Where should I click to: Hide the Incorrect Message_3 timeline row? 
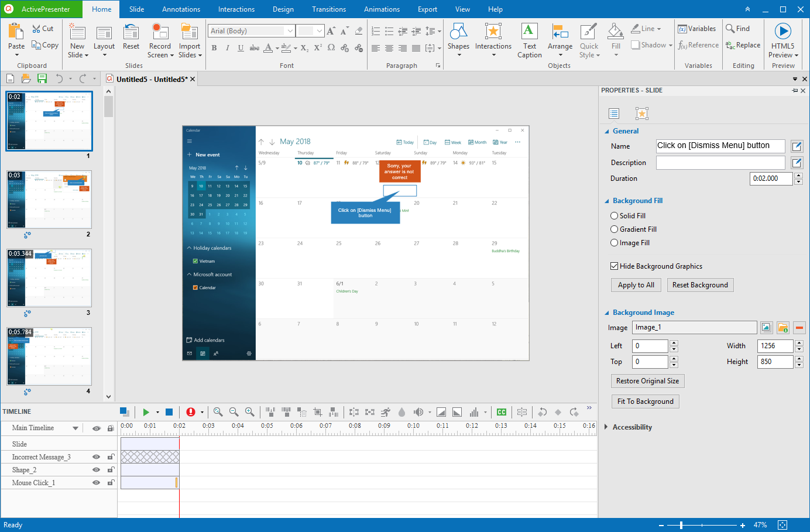coord(96,457)
